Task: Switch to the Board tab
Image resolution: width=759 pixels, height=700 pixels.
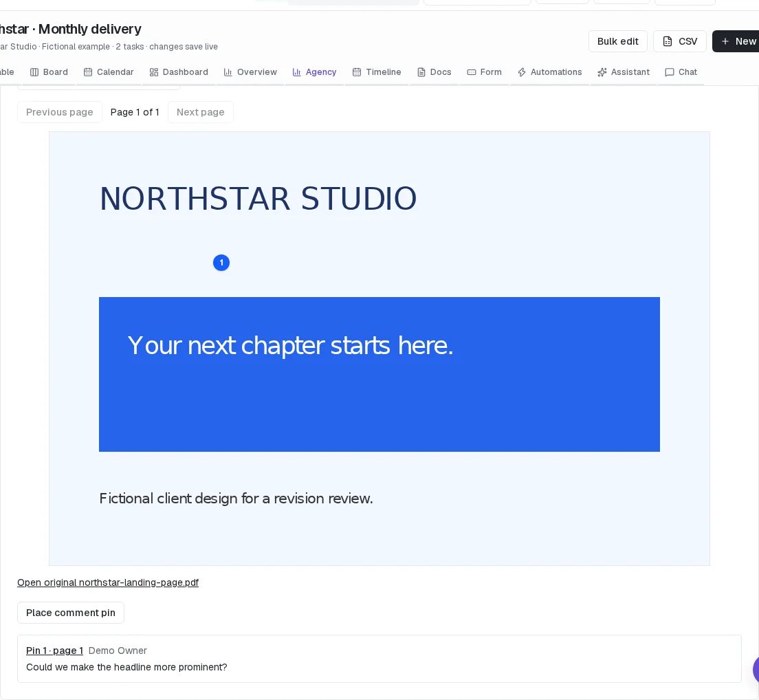Action: (x=49, y=72)
